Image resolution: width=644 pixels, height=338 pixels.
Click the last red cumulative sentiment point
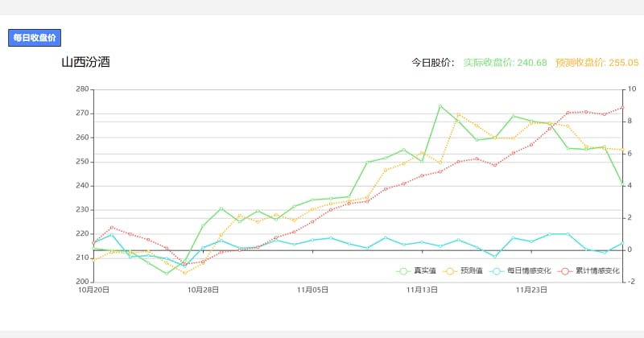point(622,108)
